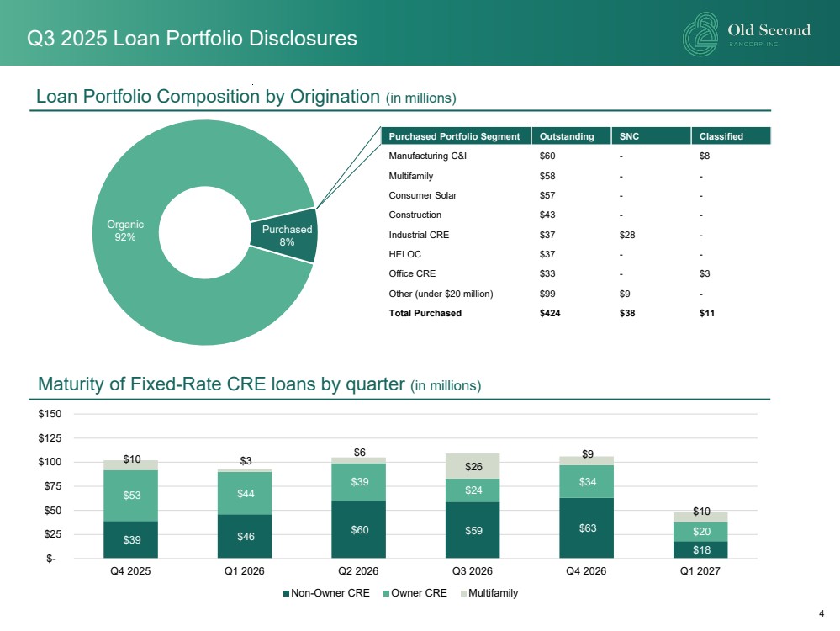840x631 pixels.
Task: Click the Q1 2027 axis label
Action: click(x=700, y=571)
